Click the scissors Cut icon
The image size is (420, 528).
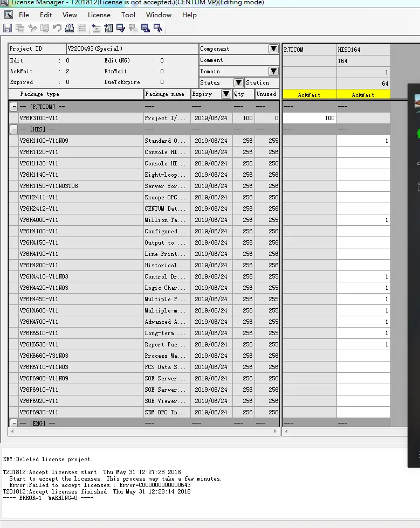[32, 28]
